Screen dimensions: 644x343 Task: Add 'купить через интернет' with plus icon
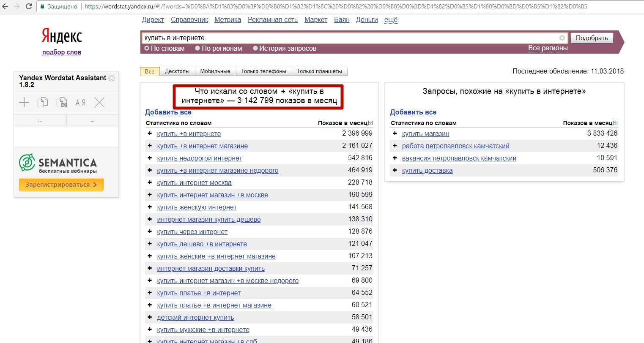150,231
